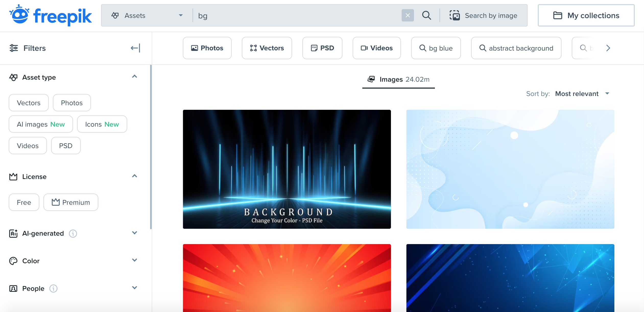Click the magnifying glass search icon
The image size is (644, 312).
pos(426,16)
